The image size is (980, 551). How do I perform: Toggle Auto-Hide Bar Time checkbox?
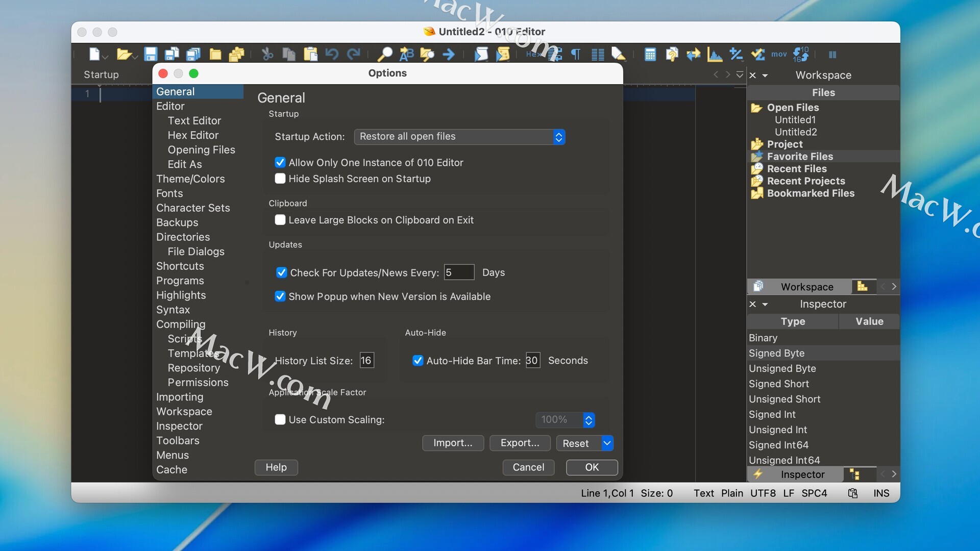tap(418, 361)
